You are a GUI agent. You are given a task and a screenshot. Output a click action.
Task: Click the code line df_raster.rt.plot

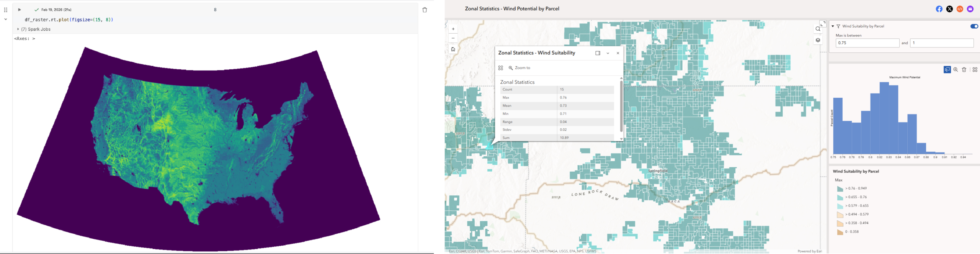[69, 20]
